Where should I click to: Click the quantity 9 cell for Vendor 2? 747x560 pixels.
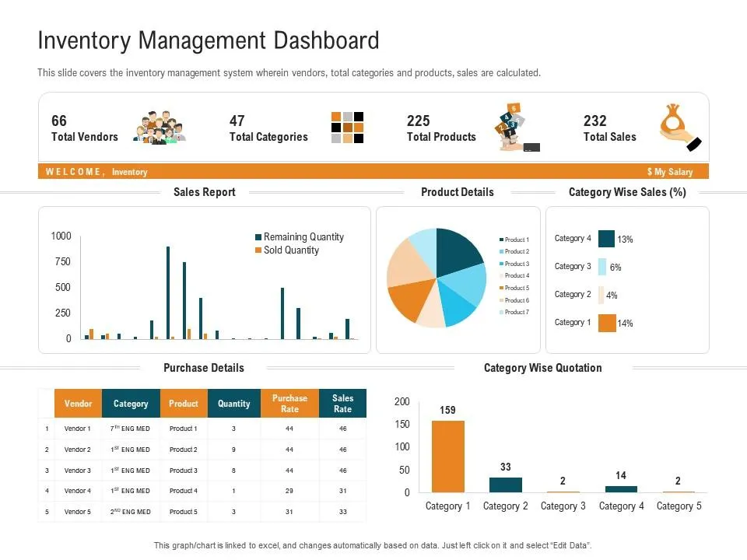(233, 450)
